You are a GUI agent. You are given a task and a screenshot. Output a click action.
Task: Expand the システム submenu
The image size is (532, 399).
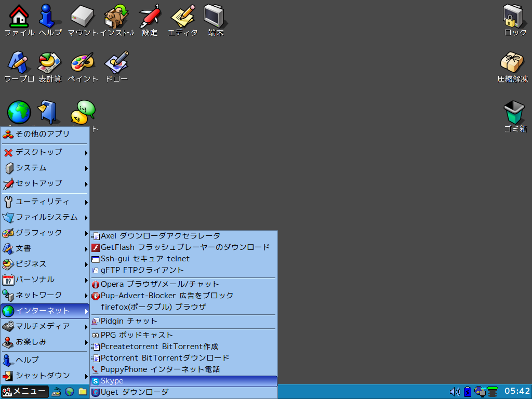pos(45,168)
